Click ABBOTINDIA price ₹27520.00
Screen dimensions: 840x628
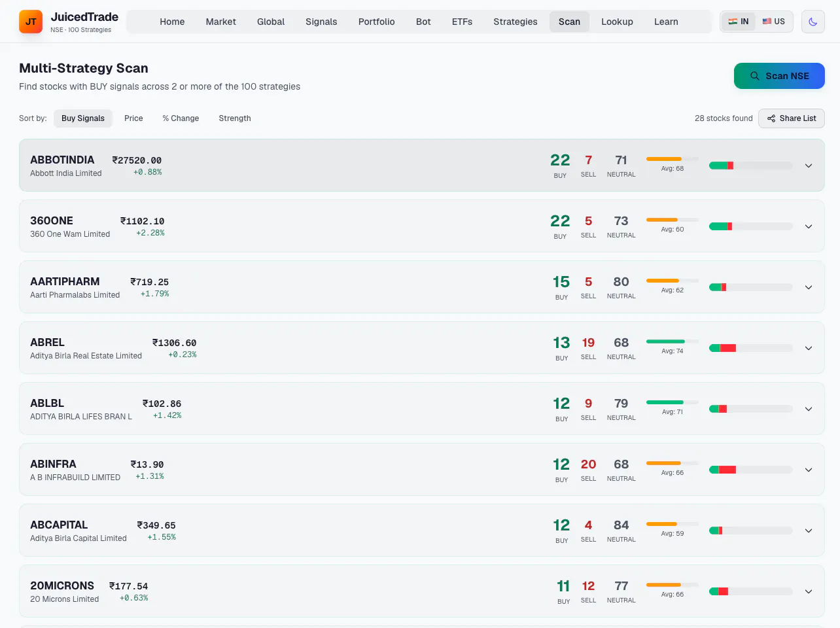click(137, 160)
